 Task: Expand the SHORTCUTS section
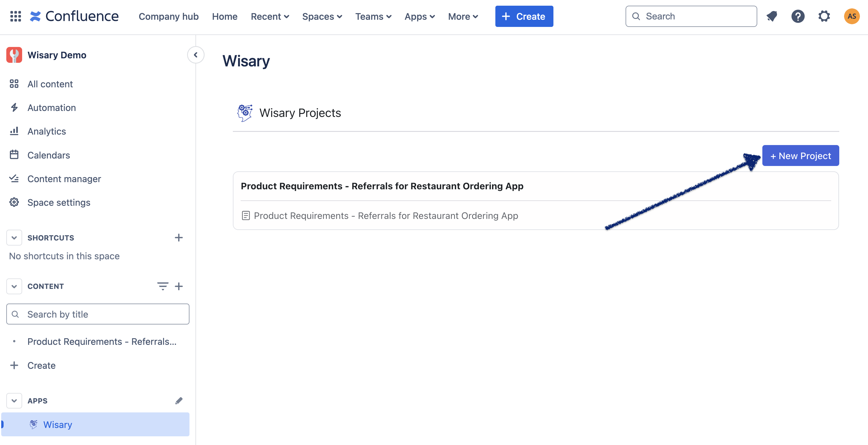pos(14,237)
